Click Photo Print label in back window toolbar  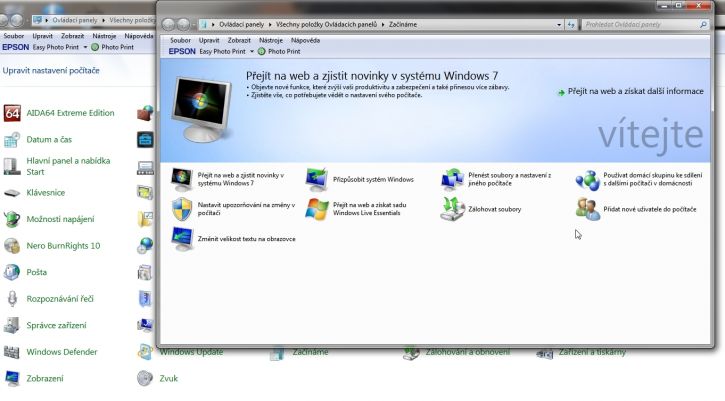pyautogui.click(x=117, y=47)
